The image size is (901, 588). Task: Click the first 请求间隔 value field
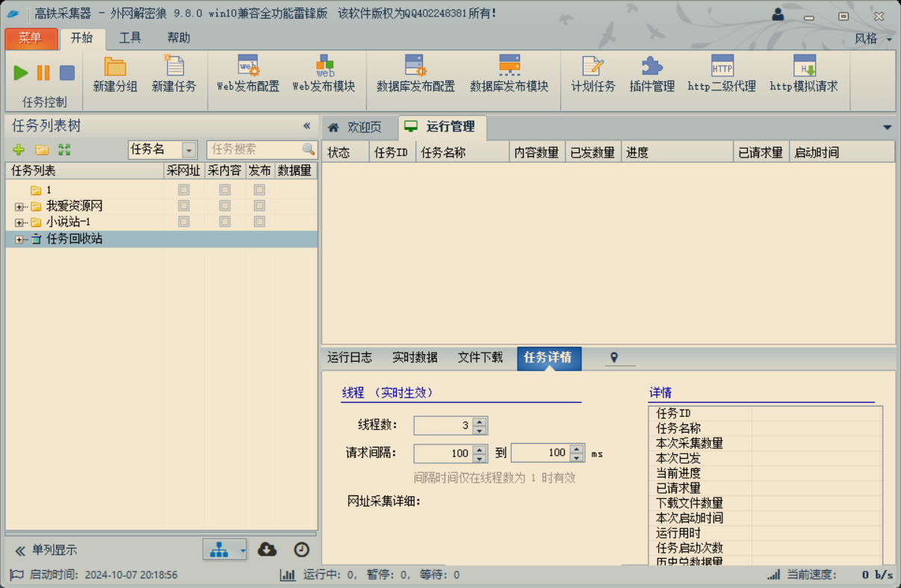(x=443, y=453)
